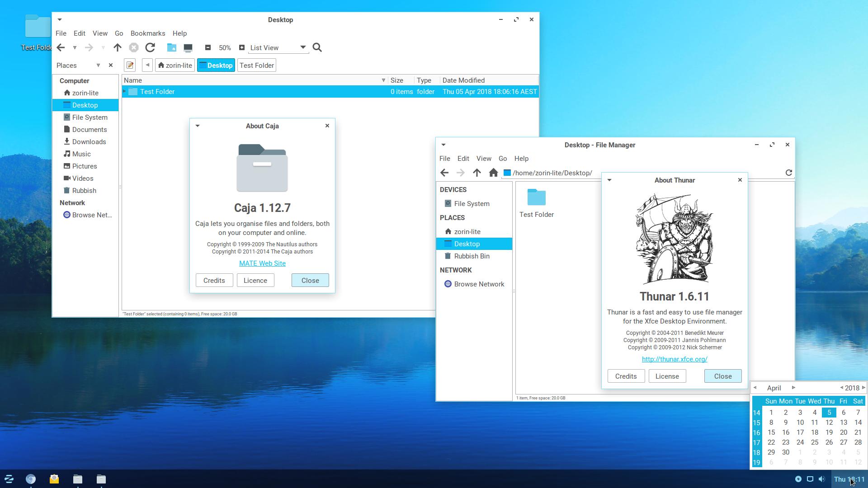Click the volume icon in system tray
868x488 pixels.
tap(821, 479)
